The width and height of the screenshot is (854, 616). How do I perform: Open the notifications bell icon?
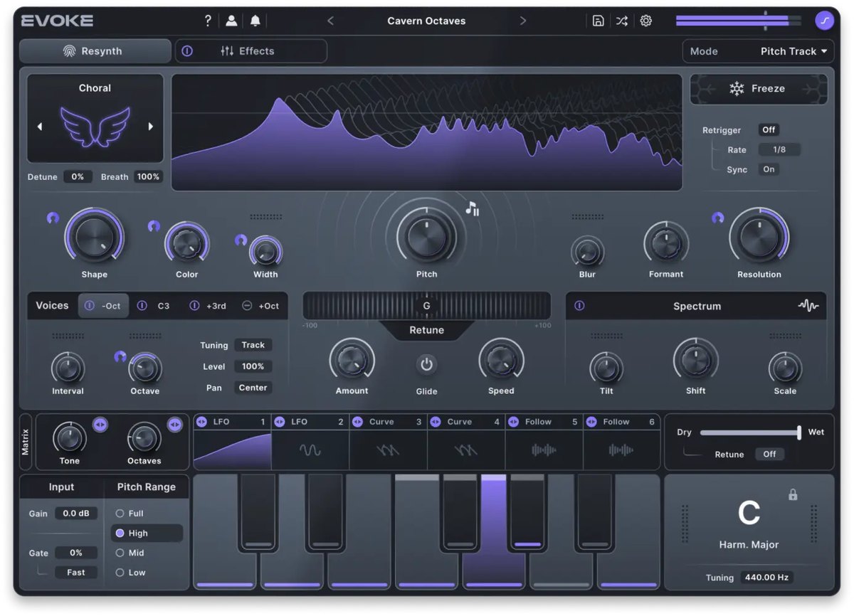point(255,21)
